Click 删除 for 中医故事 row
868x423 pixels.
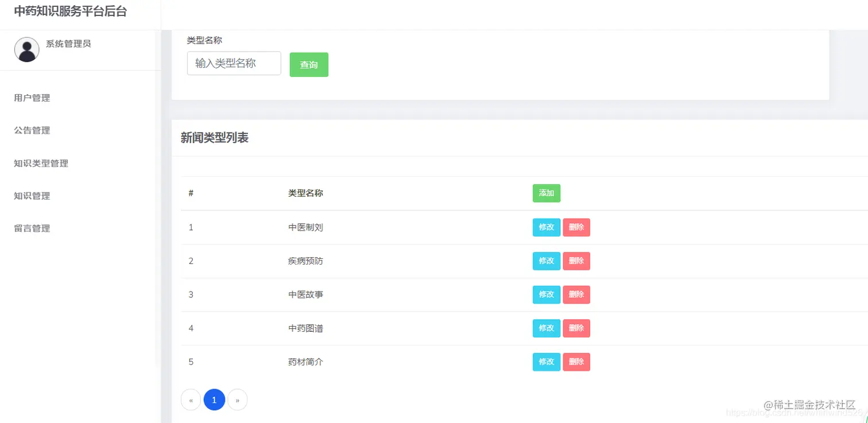576,294
